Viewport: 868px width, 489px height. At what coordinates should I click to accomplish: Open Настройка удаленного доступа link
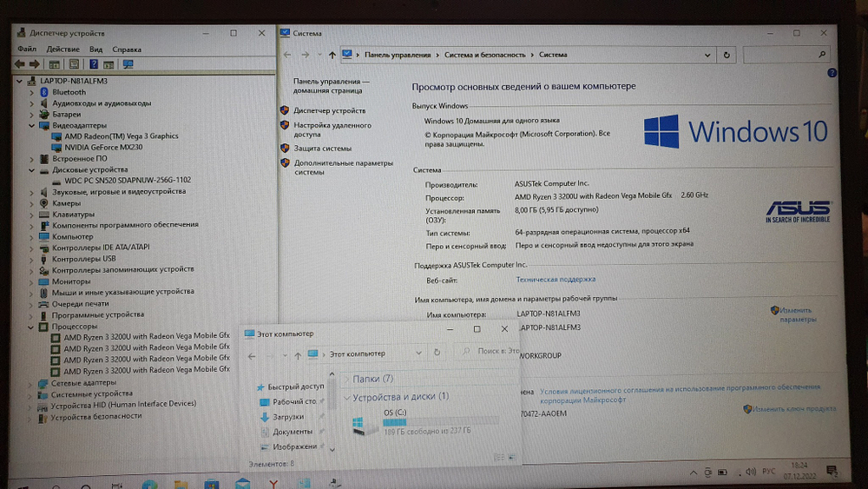pyautogui.click(x=332, y=129)
